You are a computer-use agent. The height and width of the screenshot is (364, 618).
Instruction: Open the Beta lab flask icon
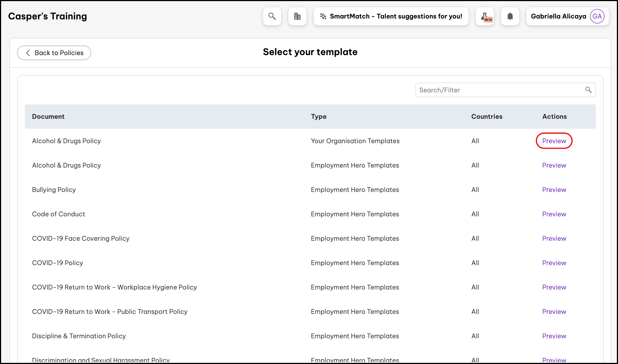click(x=485, y=16)
